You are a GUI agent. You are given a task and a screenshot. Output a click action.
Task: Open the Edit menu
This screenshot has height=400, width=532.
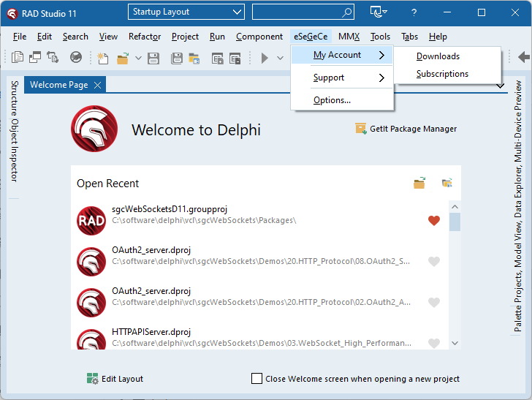(x=45, y=37)
